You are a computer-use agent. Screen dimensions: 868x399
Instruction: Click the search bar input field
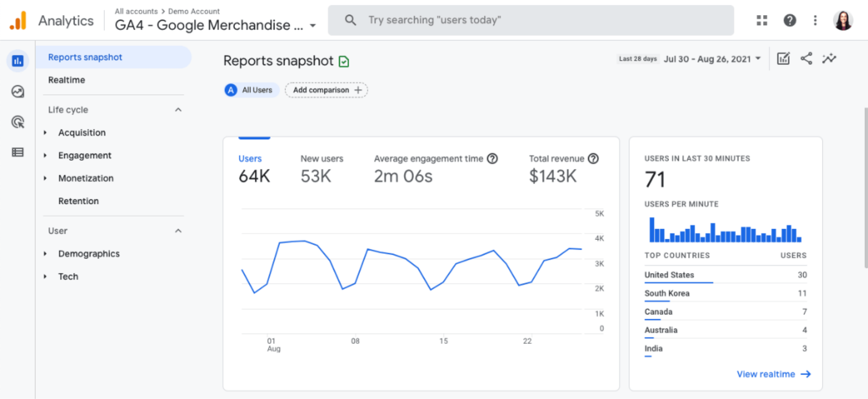530,20
